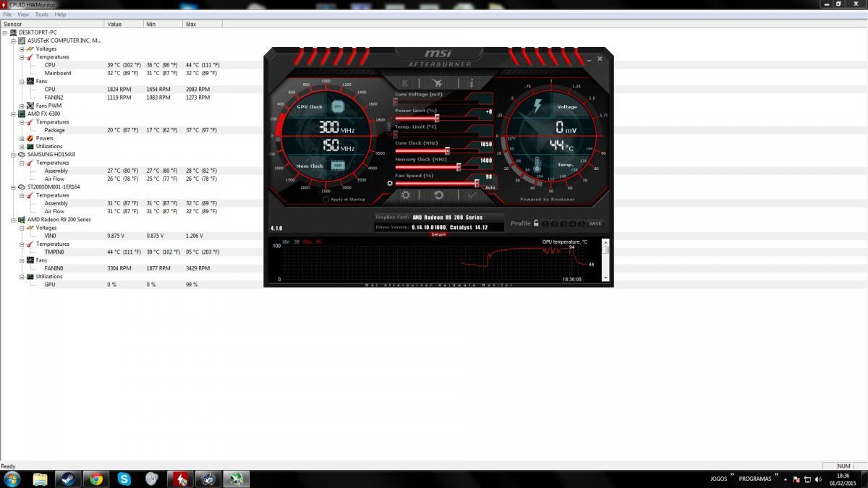868x488 pixels.
Task: Click the lightning bolt voltage icon
Action: [x=537, y=106]
